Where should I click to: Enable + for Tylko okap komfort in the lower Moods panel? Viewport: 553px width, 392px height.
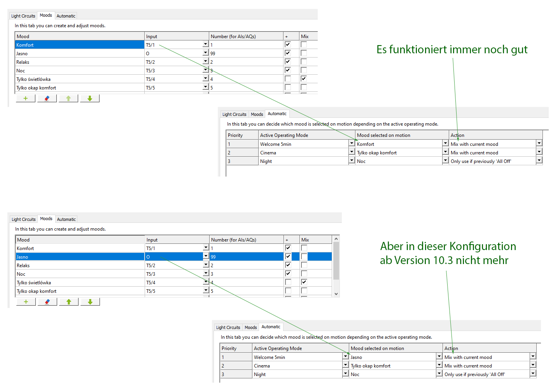[288, 291]
